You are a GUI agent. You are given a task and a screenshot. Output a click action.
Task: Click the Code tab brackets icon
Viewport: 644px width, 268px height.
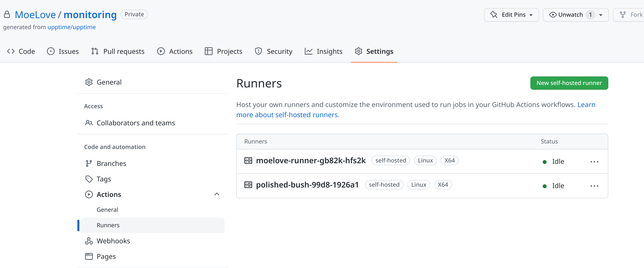(x=11, y=51)
